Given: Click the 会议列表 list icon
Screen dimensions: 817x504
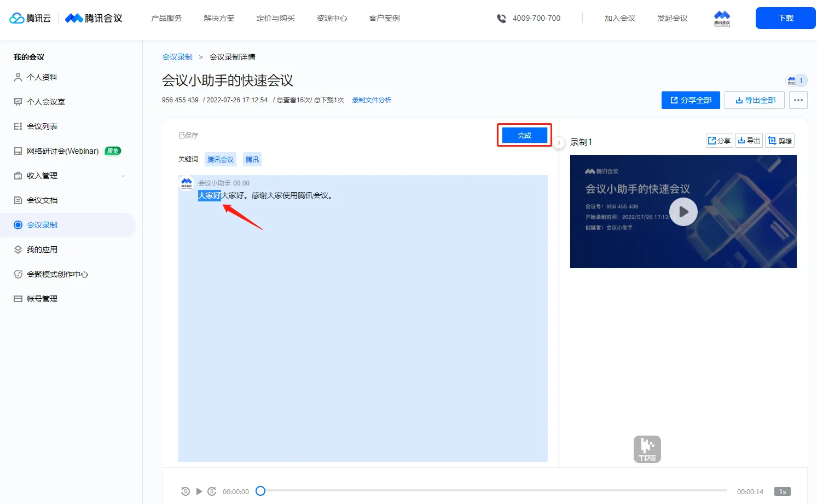Looking at the screenshot, I should point(18,126).
